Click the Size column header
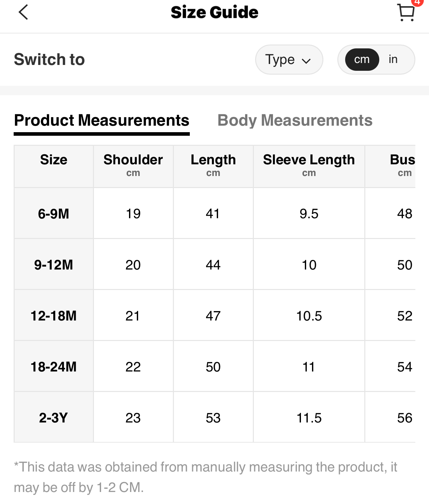 tap(54, 160)
